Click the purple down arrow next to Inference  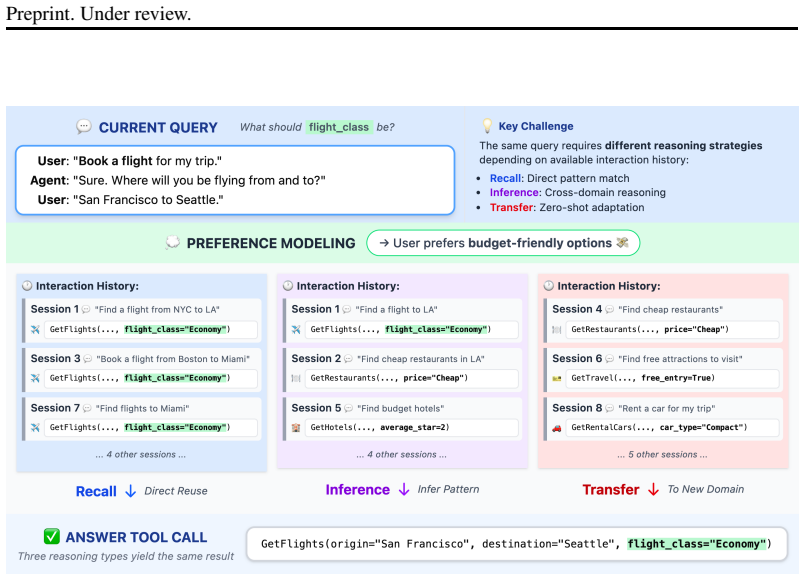404,490
